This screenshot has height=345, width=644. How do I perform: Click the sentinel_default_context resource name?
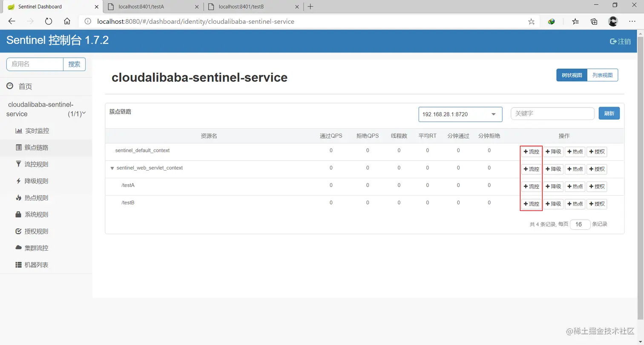pos(142,151)
